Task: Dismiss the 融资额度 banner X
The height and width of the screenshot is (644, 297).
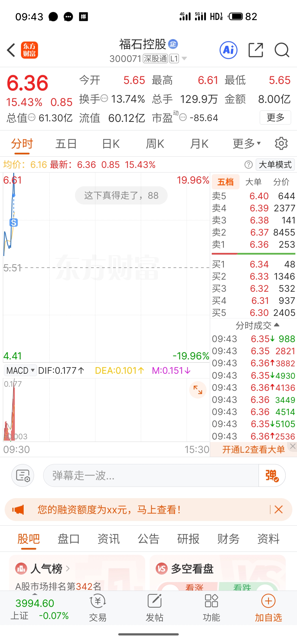Action: click(279, 509)
